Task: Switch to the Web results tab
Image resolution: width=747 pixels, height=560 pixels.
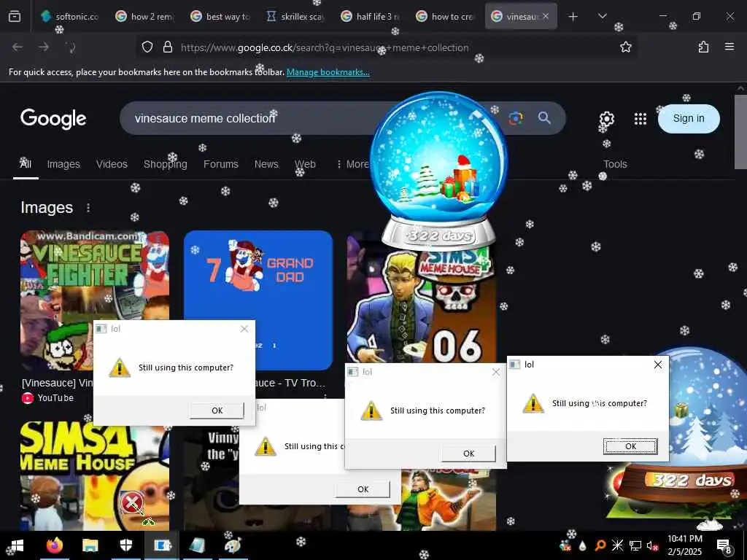Action: (x=305, y=164)
